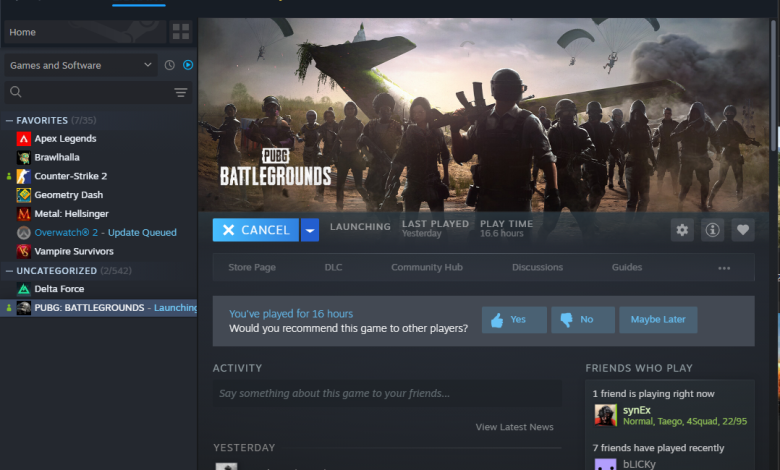Select Geometry Dash game icon
Viewport: 780px width, 470px height.
pos(23,195)
